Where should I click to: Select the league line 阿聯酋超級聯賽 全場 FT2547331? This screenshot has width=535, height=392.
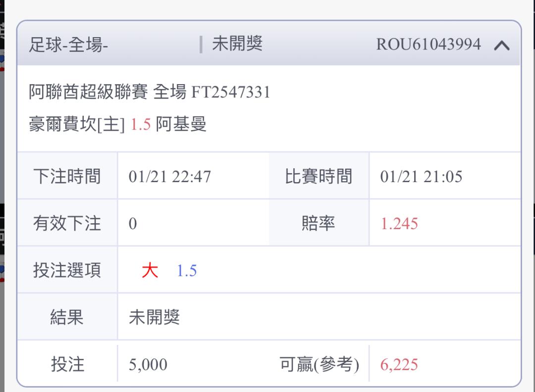tap(150, 92)
